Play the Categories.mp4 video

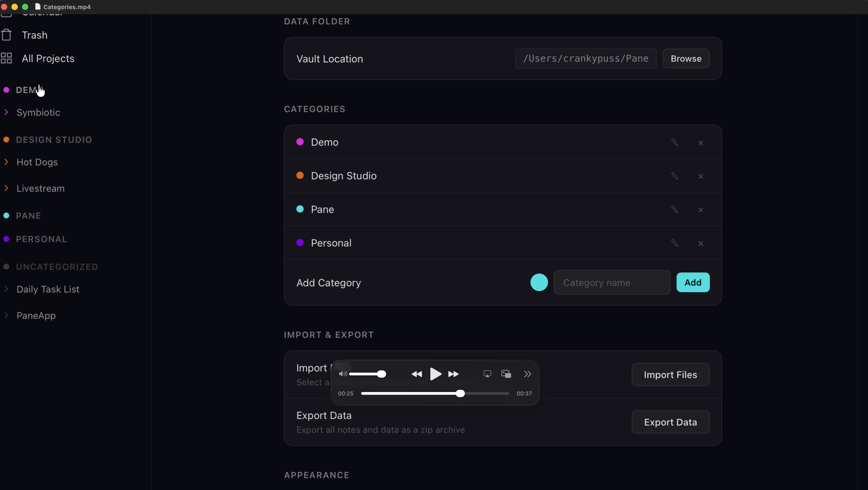435,374
